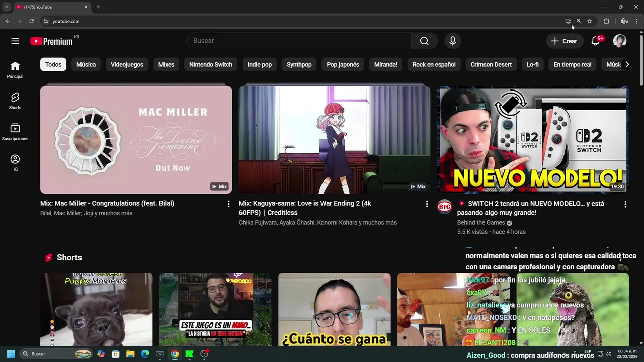
Task: Bookmark this page with the star icon
Action: (x=590, y=21)
